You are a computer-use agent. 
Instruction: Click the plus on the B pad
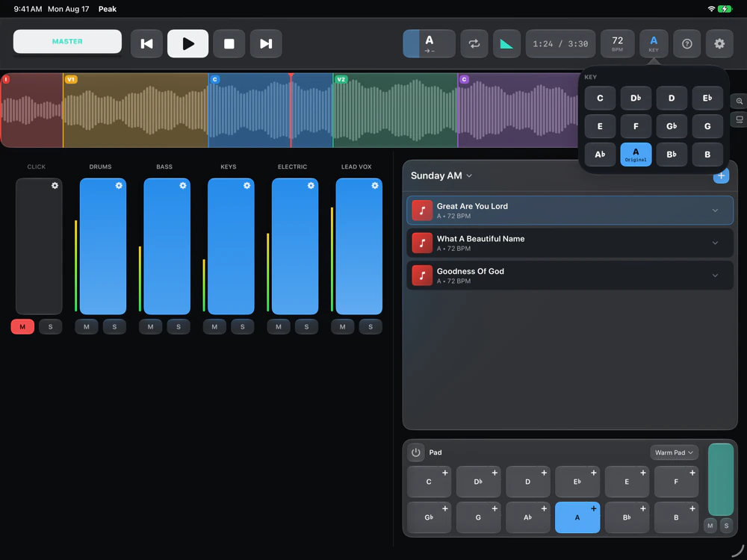[x=692, y=508]
